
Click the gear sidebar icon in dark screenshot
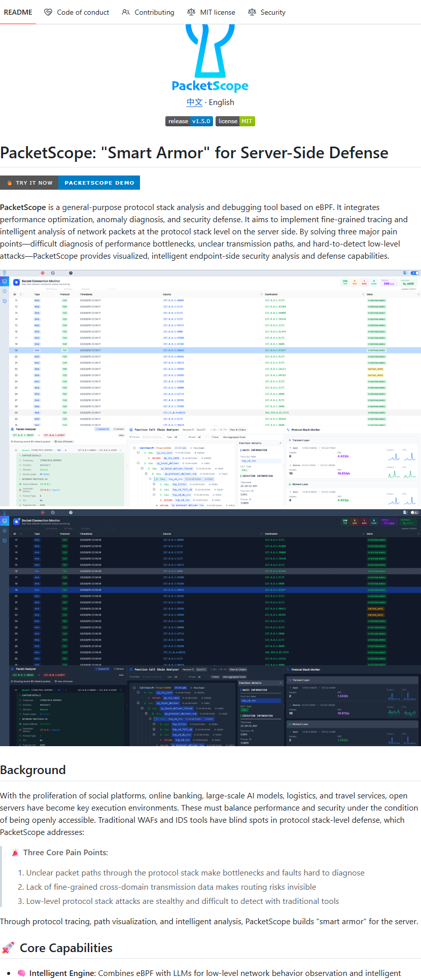5,531
